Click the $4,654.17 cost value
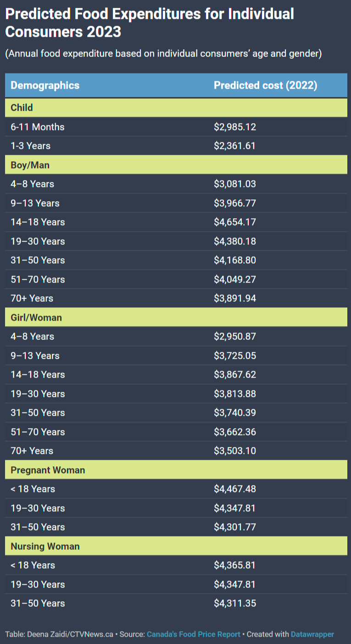351x644 pixels. pos(235,222)
